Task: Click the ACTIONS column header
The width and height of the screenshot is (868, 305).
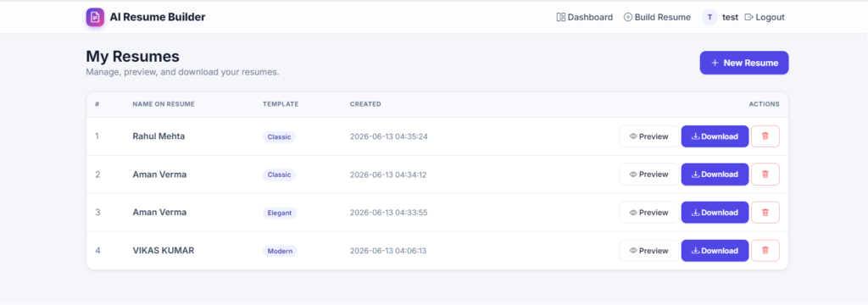Action: click(764, 104)
